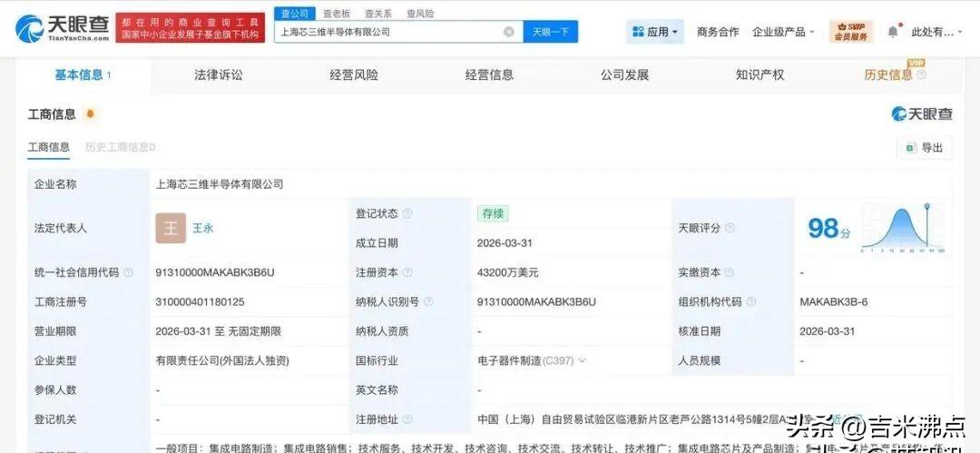Click the company name 上海芯三维半导体有限公司 in table

coord(220,184)
